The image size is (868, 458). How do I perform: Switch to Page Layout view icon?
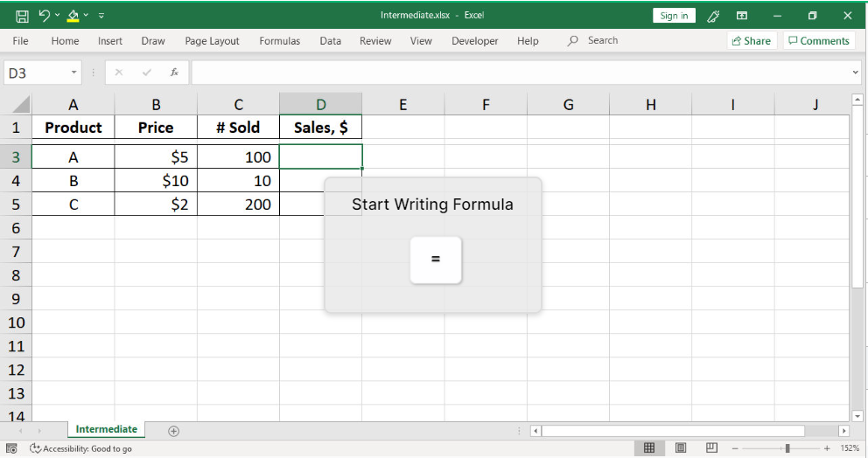[681, 448]
